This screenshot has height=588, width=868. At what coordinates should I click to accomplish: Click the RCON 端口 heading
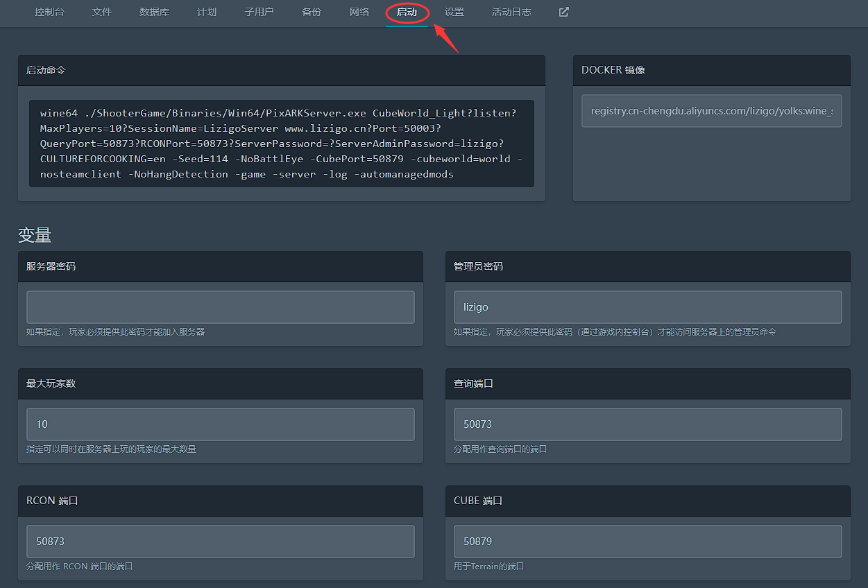tap(53, 501)
